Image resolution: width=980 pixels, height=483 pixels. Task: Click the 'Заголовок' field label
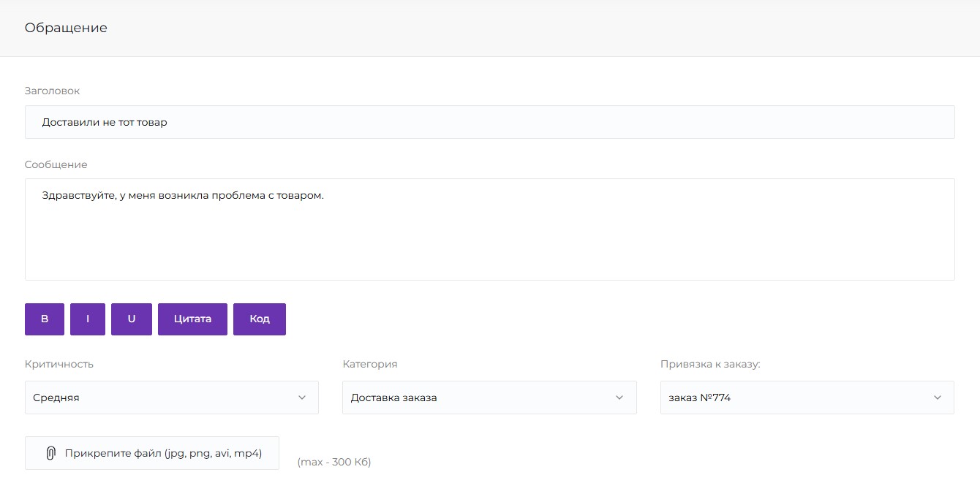pos(53,91)
